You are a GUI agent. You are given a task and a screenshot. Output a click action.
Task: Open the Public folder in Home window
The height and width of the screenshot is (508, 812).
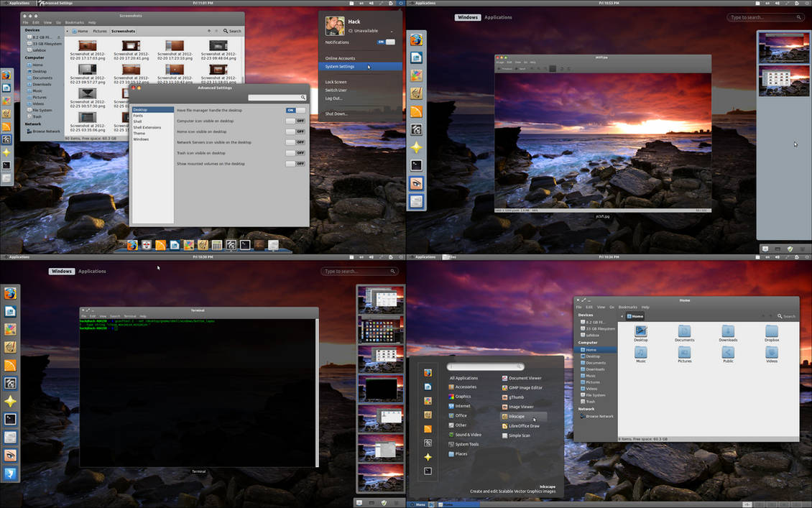click(x=728, y=355)
